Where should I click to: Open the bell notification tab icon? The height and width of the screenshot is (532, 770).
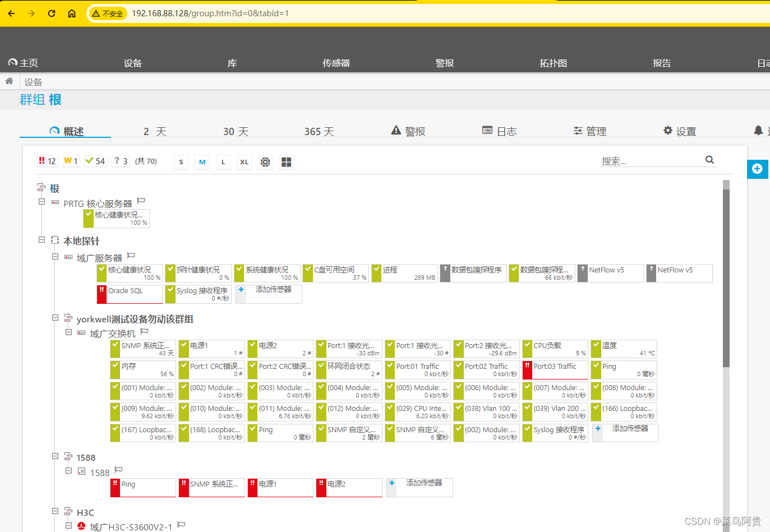[758, 130]
